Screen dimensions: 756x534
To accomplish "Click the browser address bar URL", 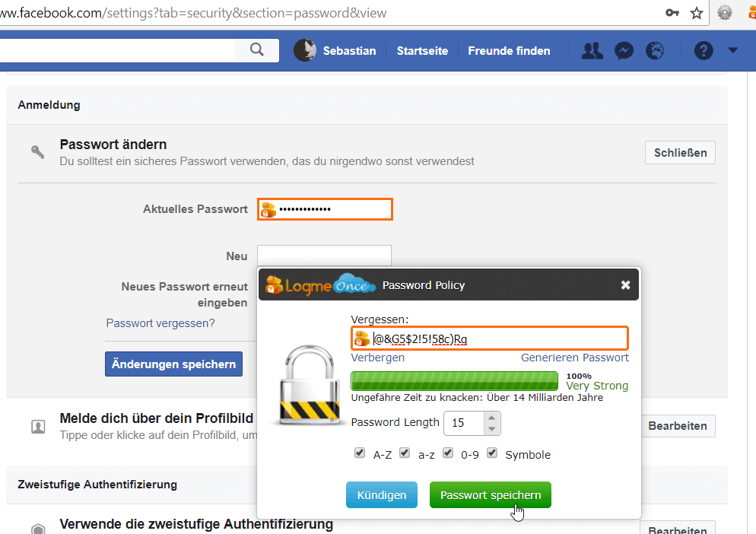I will pyautogui.click(x=193, y=13).
